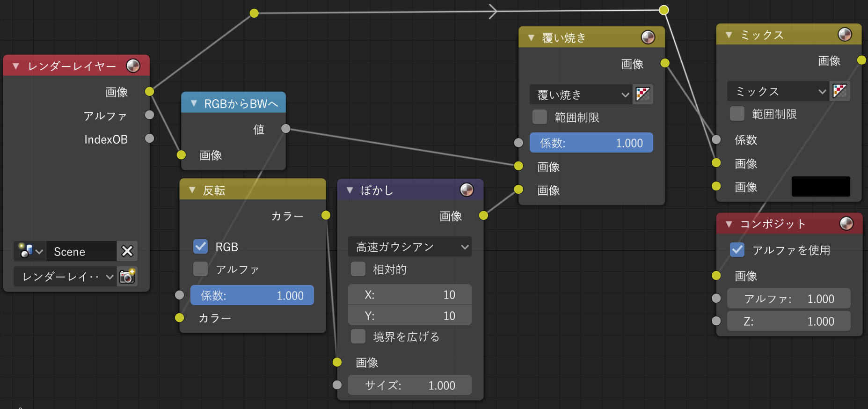Toggle alpha icon beside ミックス blend dropdown
868x409 pixels.
pyautogui.click(x=840, y=91)
